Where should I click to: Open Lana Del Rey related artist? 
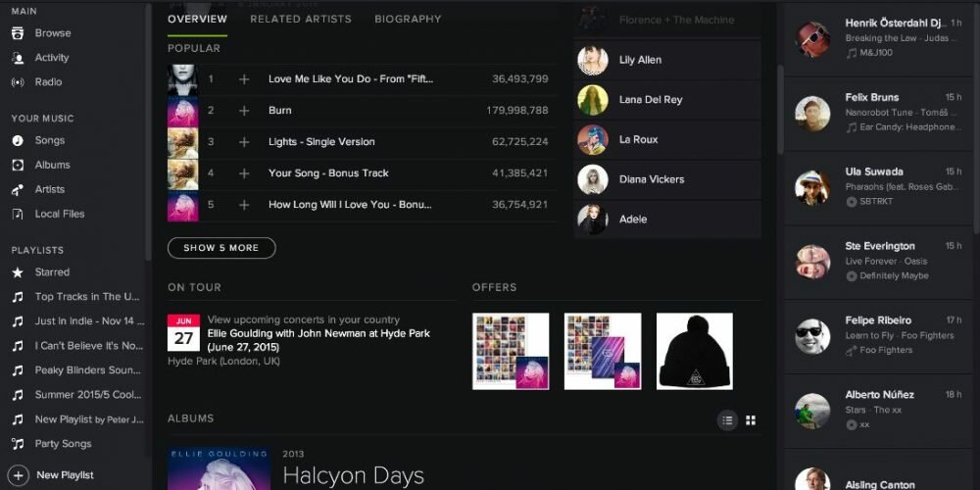tap(666, 99)
